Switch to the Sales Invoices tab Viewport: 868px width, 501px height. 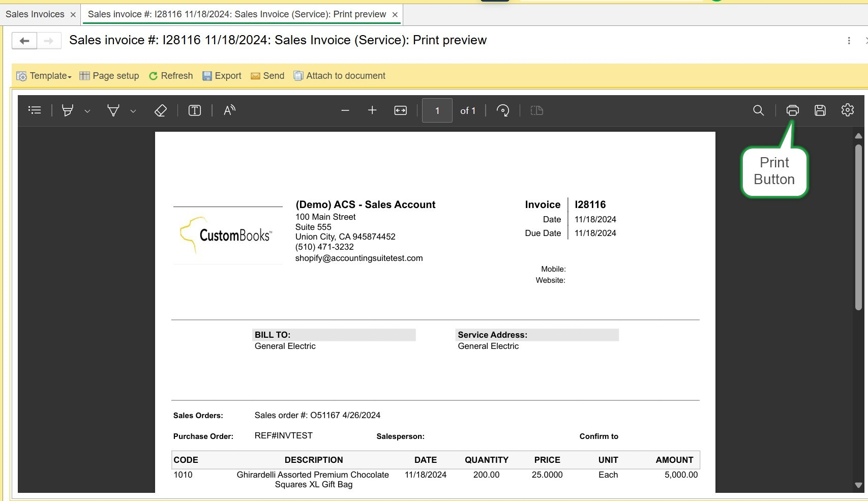tap(35, 14)
